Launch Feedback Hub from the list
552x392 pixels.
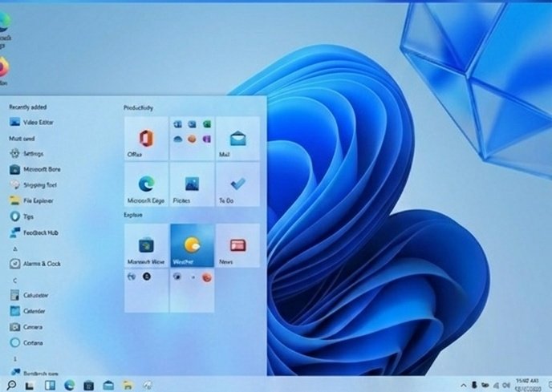coord(34,232)
